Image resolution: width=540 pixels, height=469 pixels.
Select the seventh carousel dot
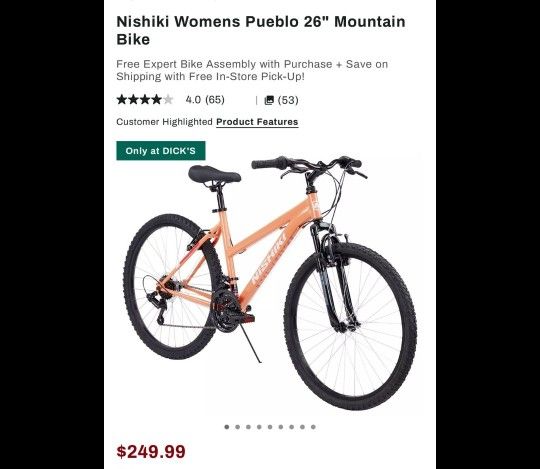(x=292, y=427)
